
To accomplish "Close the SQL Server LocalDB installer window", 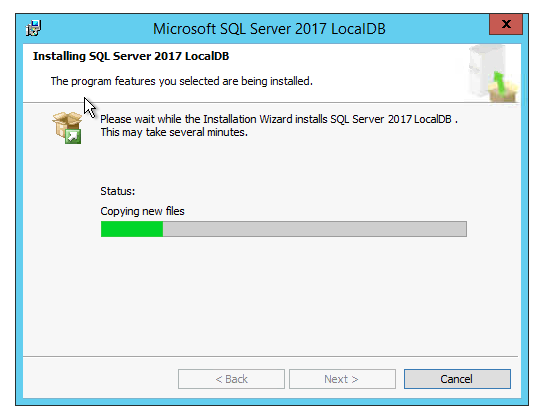I will pos(506,24).
